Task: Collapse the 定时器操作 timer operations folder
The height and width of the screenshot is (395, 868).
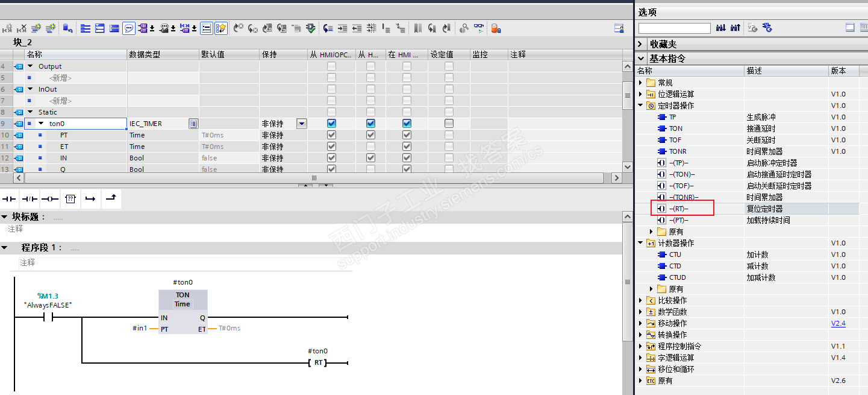Action: (x=640, y=106)
